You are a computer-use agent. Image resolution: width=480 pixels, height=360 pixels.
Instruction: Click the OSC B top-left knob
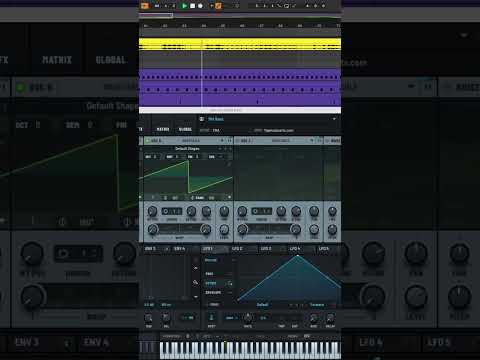point(242,211)
